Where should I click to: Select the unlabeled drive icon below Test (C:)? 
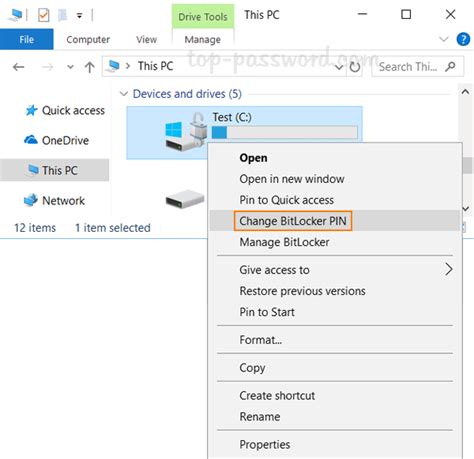(185, 199)
